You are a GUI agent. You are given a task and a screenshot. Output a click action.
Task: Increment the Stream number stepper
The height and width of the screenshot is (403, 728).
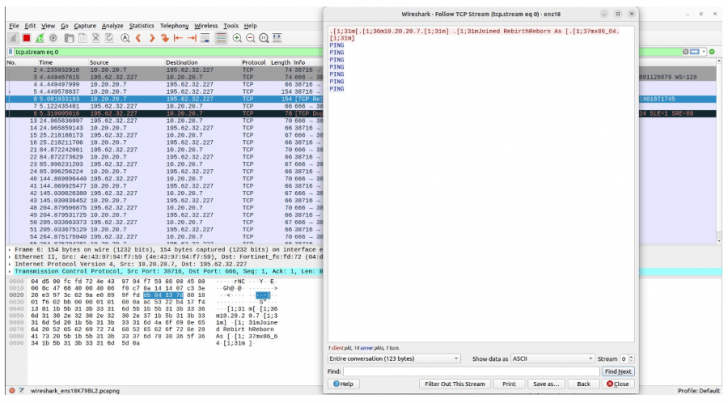631,357
